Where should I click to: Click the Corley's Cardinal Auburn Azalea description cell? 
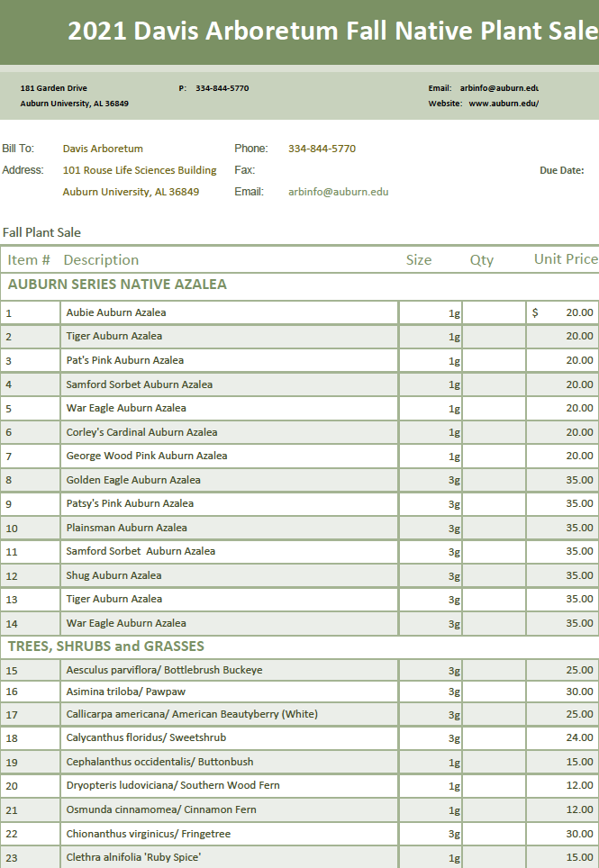[141, 432]
